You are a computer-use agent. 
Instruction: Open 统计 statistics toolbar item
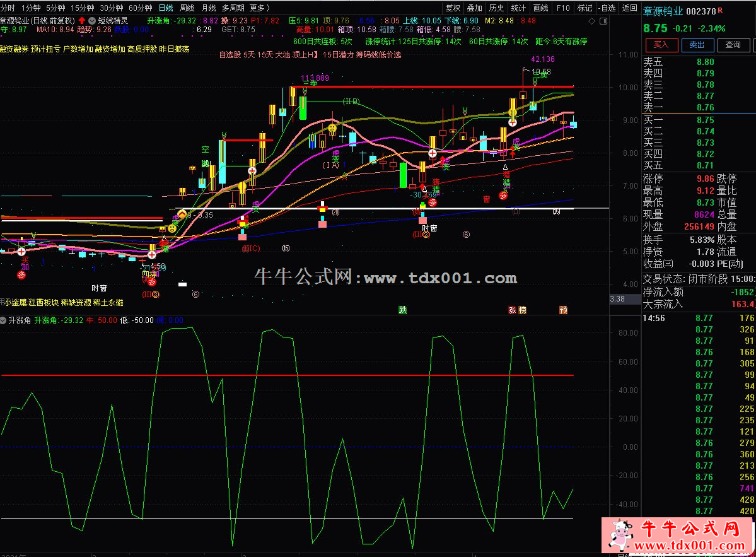coord(518,8)
